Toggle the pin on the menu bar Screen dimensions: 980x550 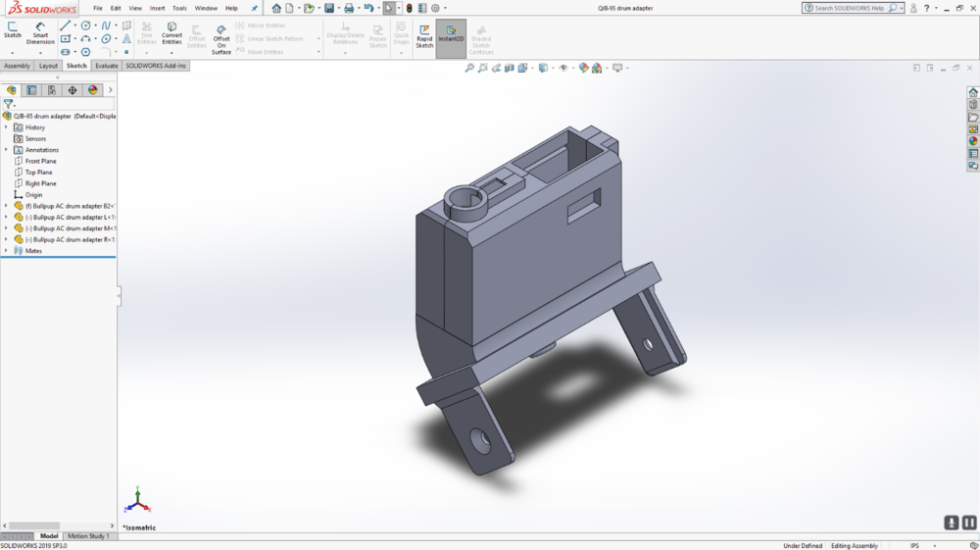click(255, 8)
